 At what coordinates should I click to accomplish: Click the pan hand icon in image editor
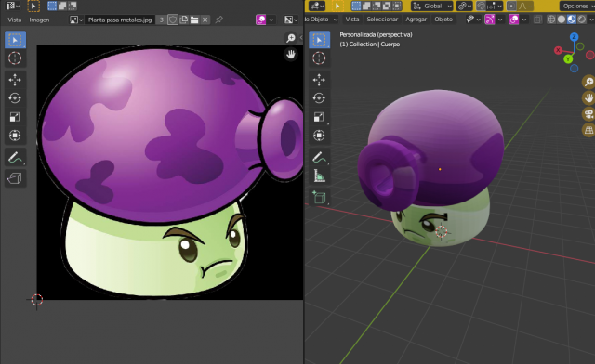click(291, 55)
